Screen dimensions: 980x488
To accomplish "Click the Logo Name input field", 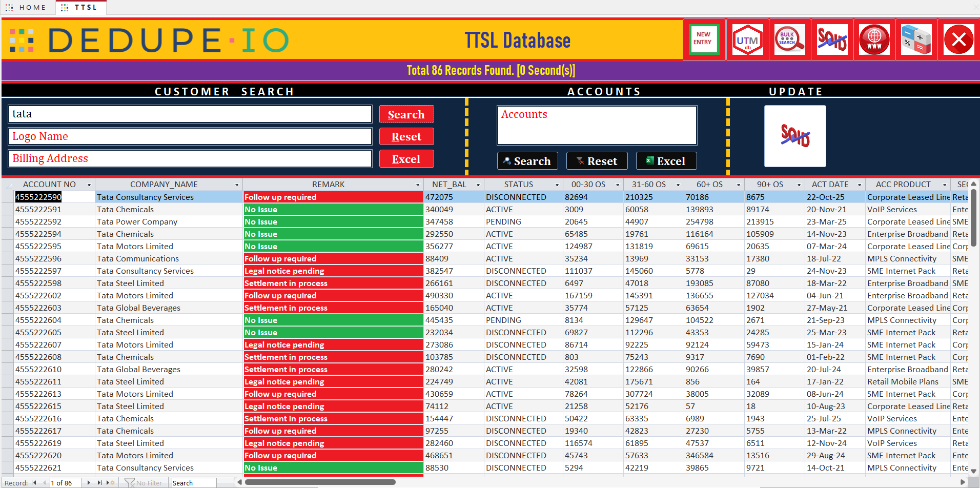I will click(190, 136).
